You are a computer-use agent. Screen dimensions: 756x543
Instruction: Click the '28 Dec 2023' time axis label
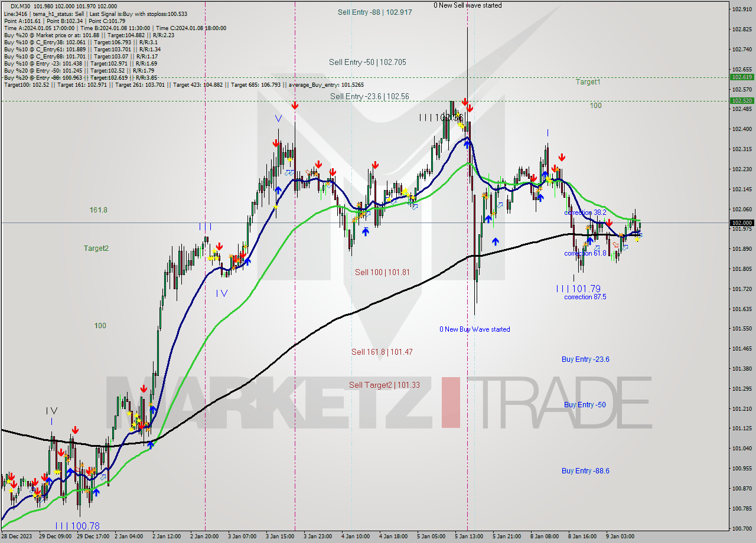(17, 537)
